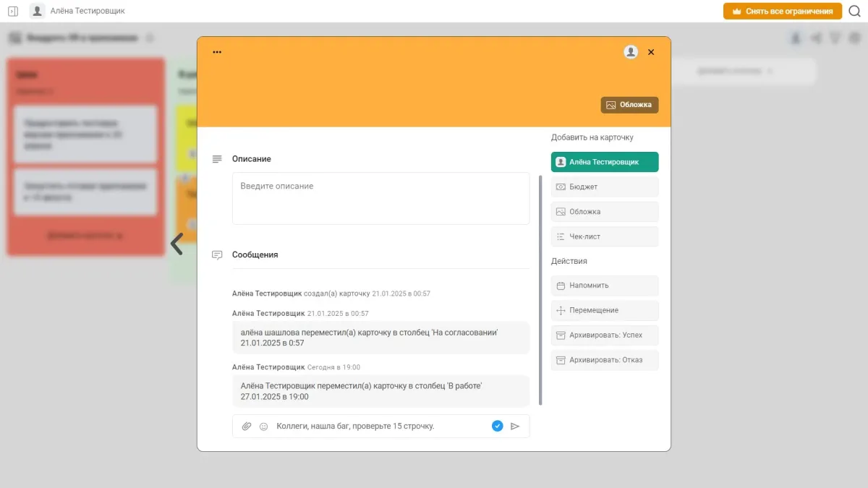Open the Напомнить reminder action

[605, 286]
